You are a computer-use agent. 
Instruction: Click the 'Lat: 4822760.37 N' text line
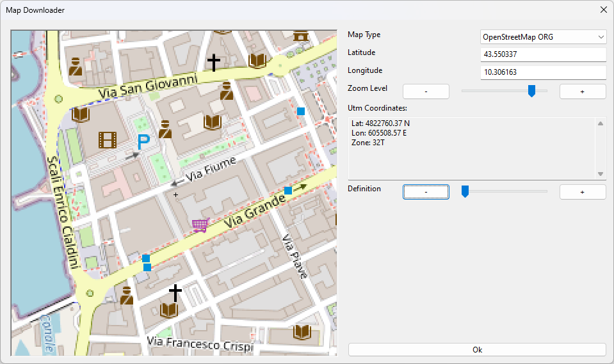[x=380, y=123]
